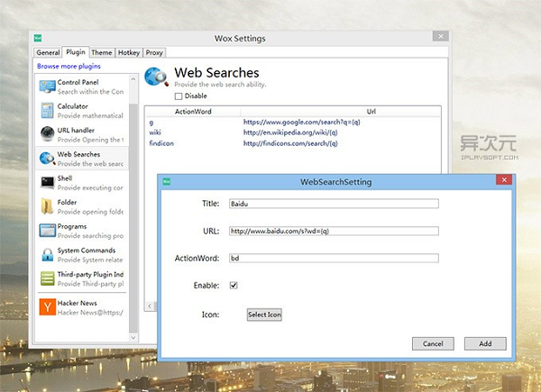Check the Disable checkbox for Web Searches

[179, 96]
